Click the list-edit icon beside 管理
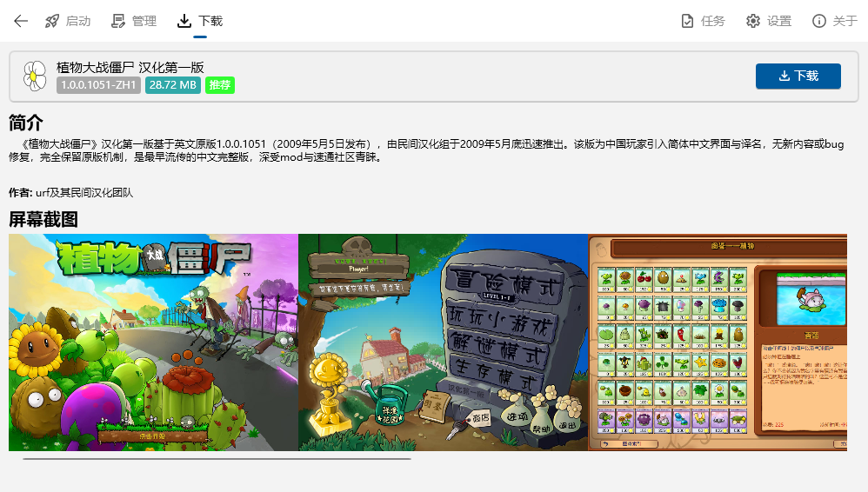Image resolution: width=868 pixels, height=492 pixels. [118, 21]
